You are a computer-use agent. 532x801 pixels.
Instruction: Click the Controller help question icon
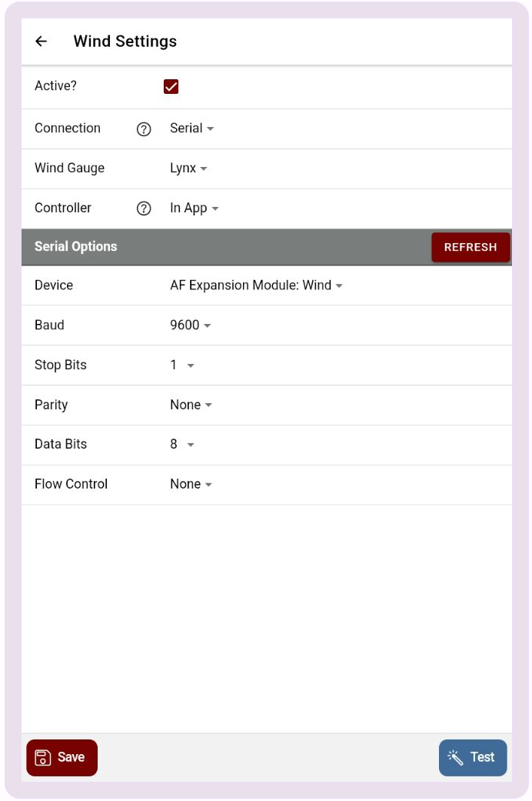coord(144,209)
